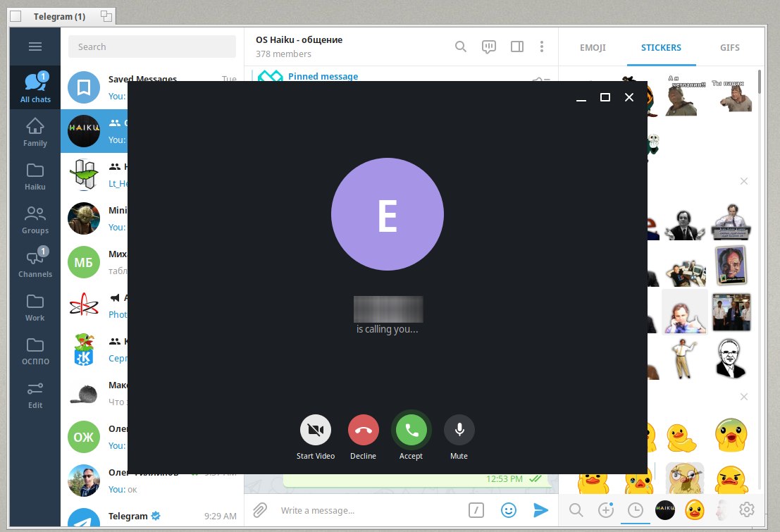Select the All chats folder

[x=35, y=87]
